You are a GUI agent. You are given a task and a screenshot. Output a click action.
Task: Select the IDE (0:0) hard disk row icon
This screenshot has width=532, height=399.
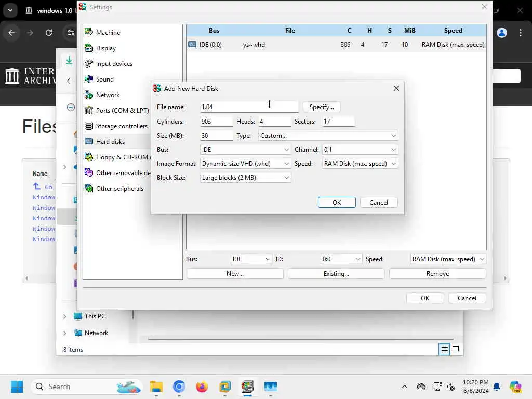coord(192,45)
